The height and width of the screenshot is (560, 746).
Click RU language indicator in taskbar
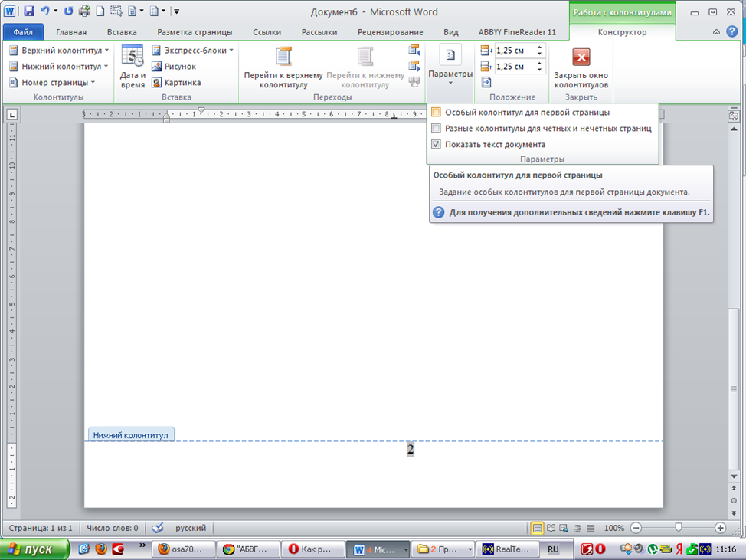pyautogui.click(x=553, y=549)
